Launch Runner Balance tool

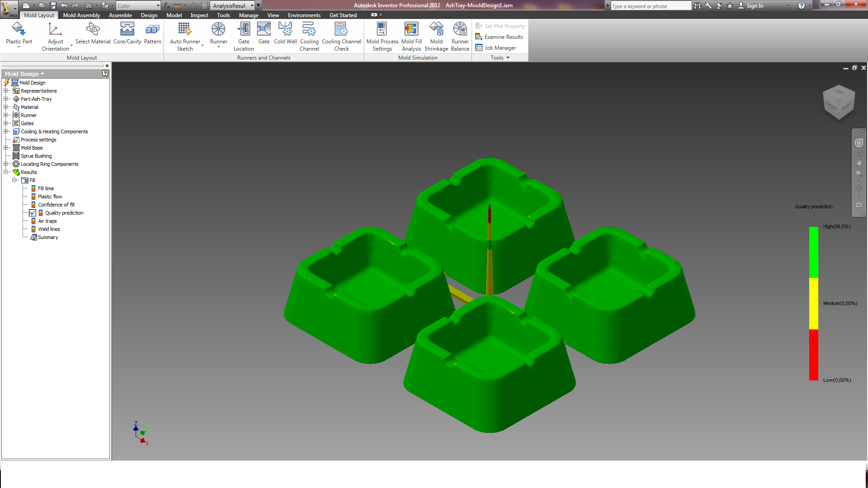point(460,36)
